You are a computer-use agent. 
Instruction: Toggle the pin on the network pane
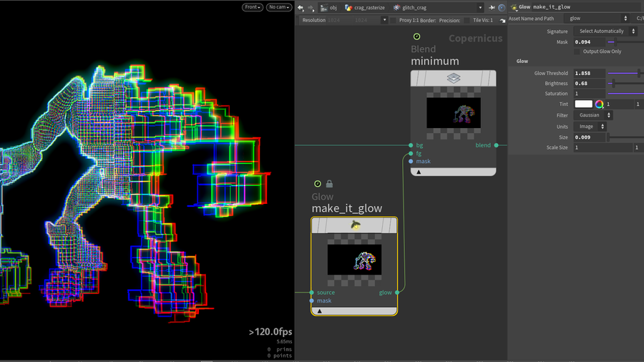tap(492, 7)
